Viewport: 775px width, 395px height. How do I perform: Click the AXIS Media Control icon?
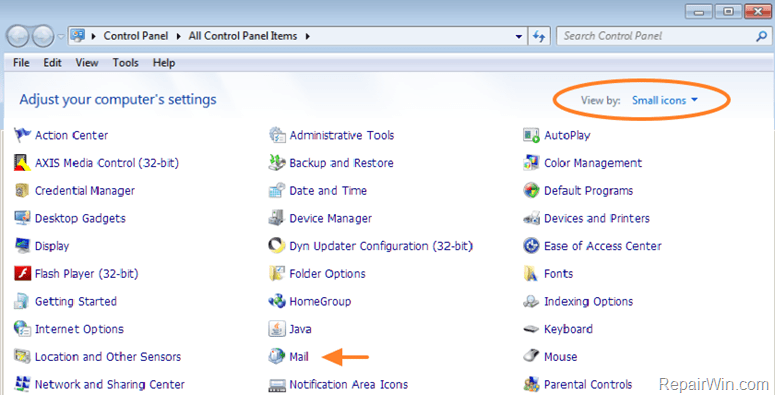click(x=22, y=163)
